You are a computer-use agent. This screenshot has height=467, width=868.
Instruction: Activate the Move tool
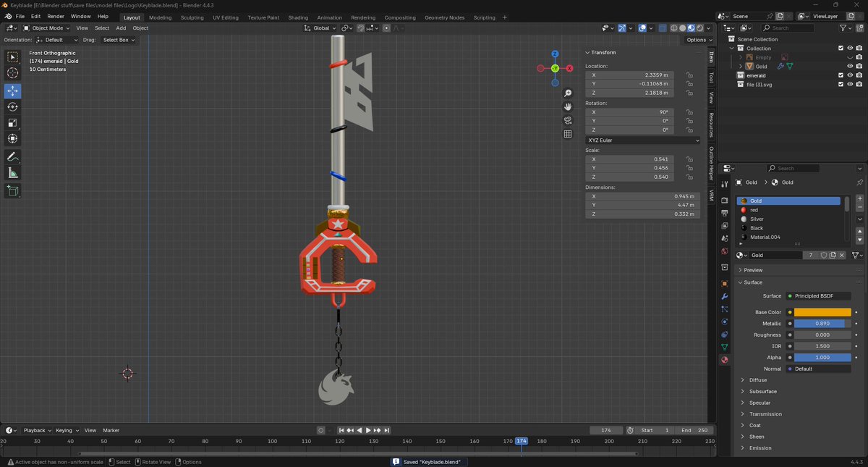(x=12, y=91)
